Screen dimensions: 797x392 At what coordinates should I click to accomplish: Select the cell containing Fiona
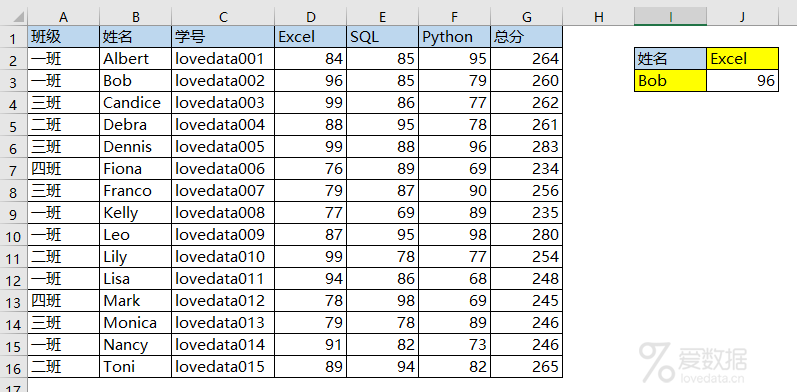(x=136, y=169)
